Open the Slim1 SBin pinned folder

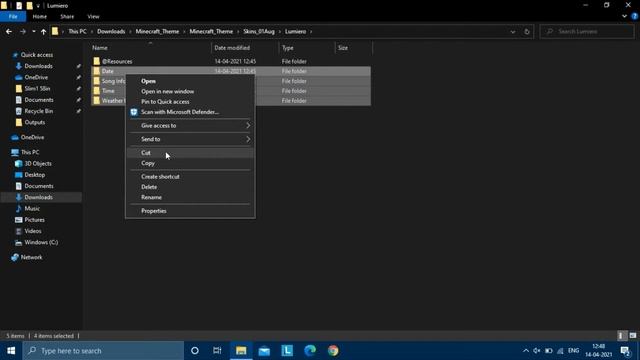point(37,89)
